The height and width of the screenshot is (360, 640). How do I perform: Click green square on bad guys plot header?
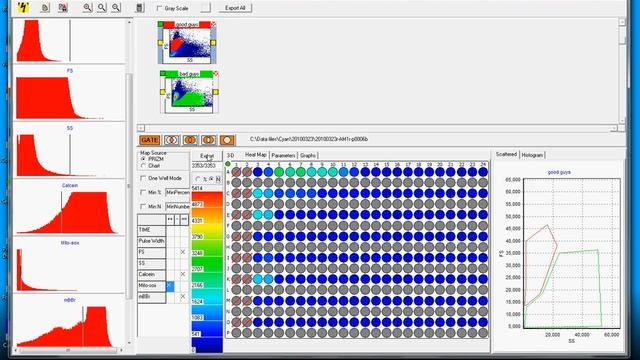tap(163, 73)
